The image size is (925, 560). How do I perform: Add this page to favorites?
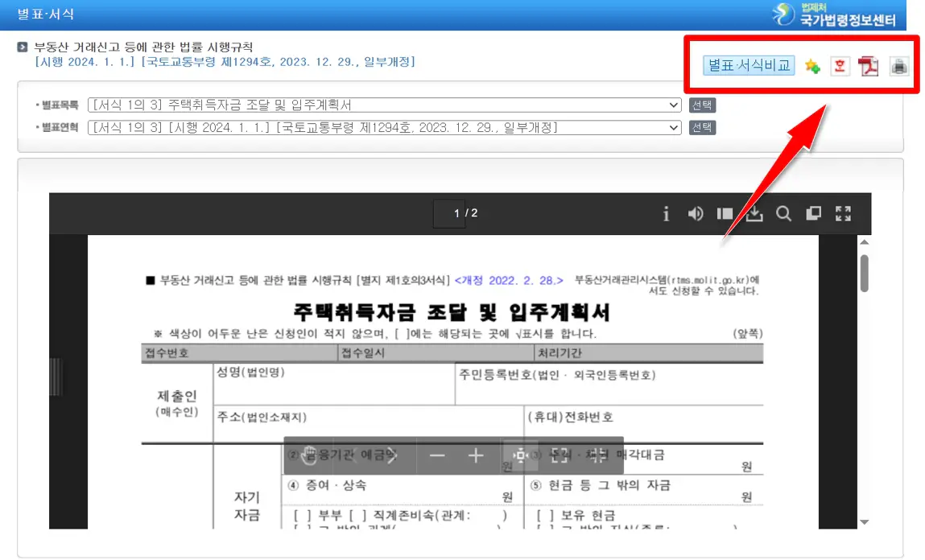pyautogui.click(x=812, y=66)
